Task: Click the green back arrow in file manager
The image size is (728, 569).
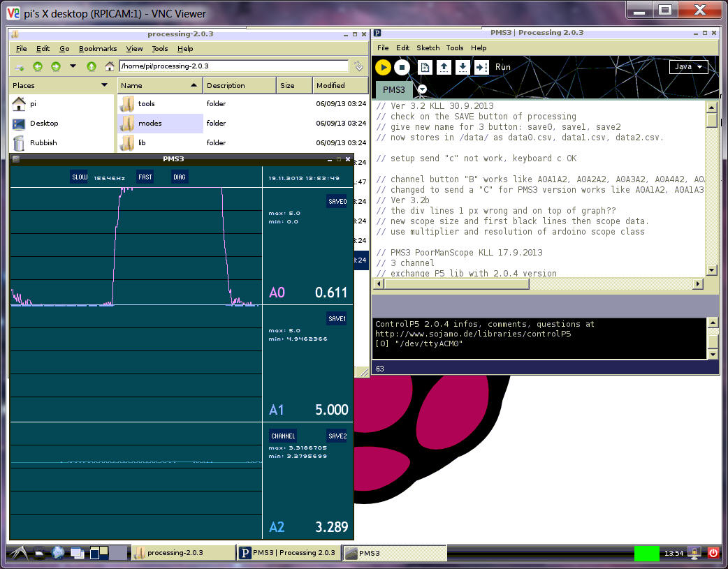Action: tap(38, 66)
